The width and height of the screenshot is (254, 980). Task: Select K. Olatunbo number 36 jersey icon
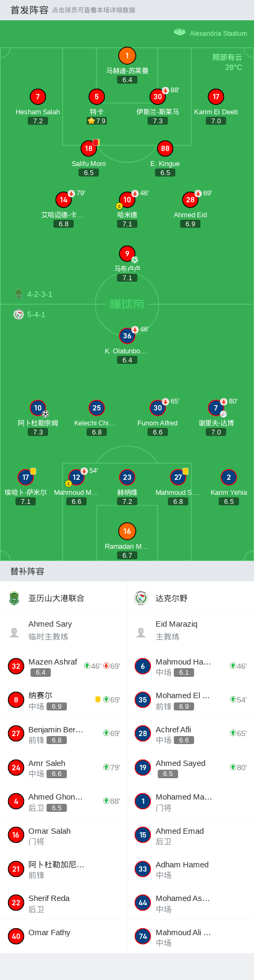[127, 336]
